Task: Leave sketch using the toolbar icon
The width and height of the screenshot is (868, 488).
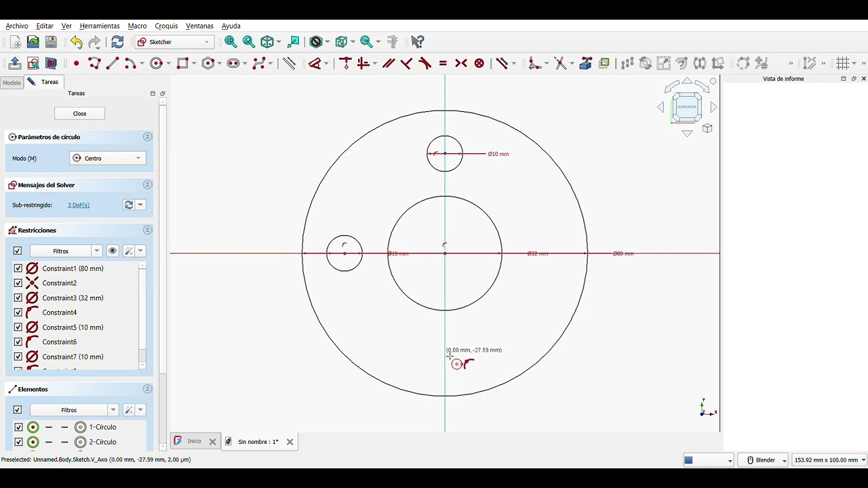Action: pyautogui.click(x=15, y=63)
